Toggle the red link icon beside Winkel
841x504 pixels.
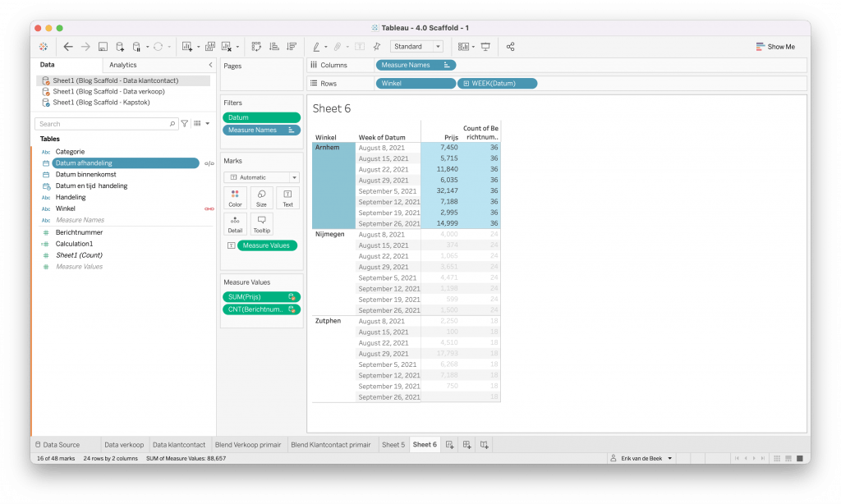(209, 208)
